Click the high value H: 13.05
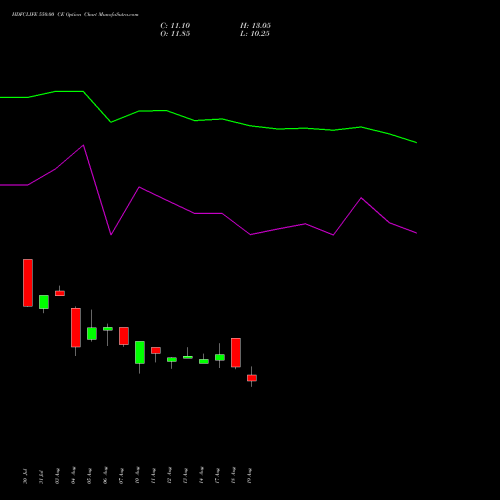This screenshot has width=500, height=500. (x=255, y=26)
